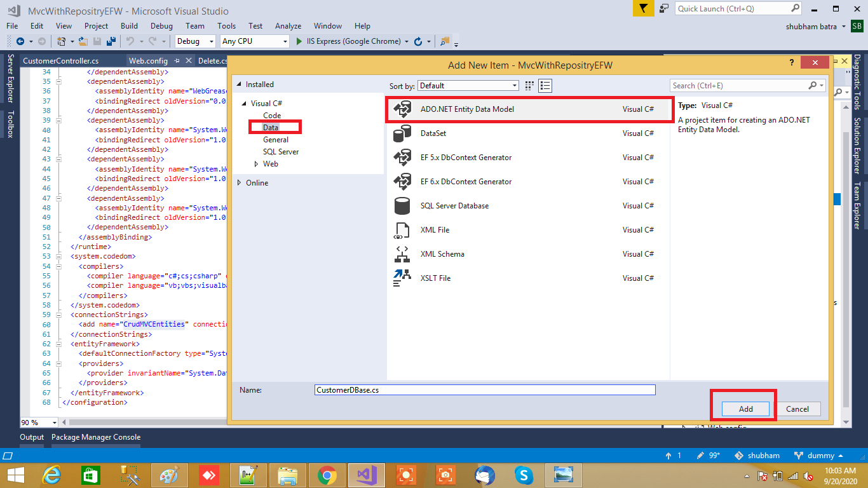Start debugging with green play icon

coord(300,41)
